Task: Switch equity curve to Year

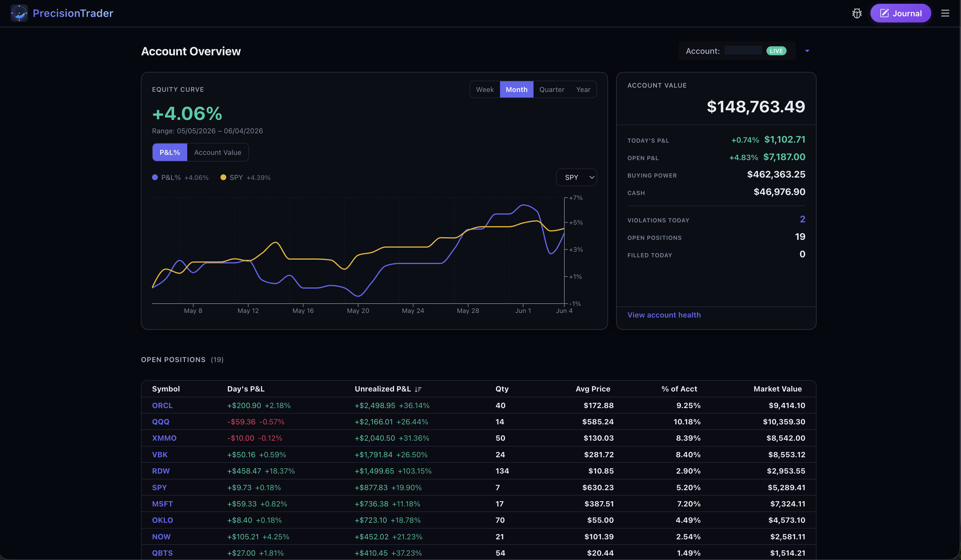Action: coord(583,90)
